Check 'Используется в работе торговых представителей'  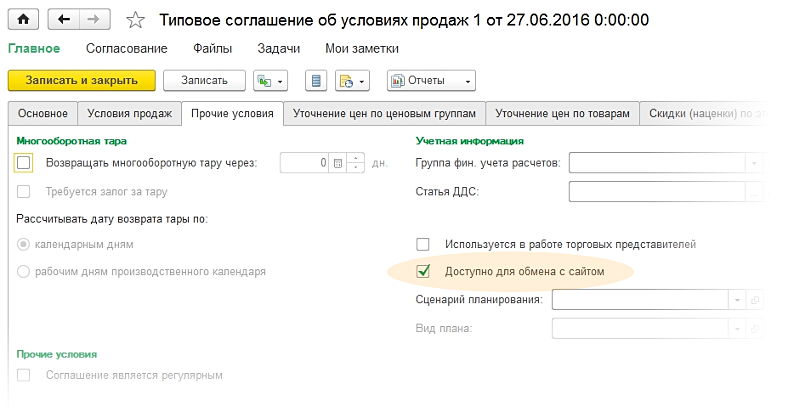423,244
